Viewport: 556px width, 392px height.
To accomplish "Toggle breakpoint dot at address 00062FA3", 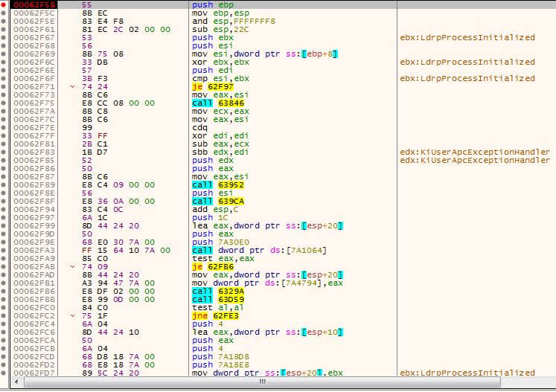I will point(3,251).
